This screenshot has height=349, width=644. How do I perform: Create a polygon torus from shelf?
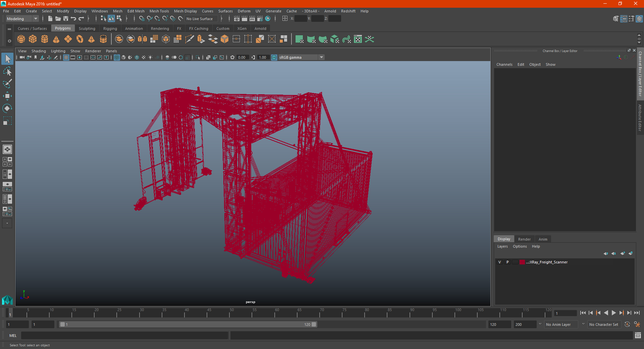pos(80,39)
